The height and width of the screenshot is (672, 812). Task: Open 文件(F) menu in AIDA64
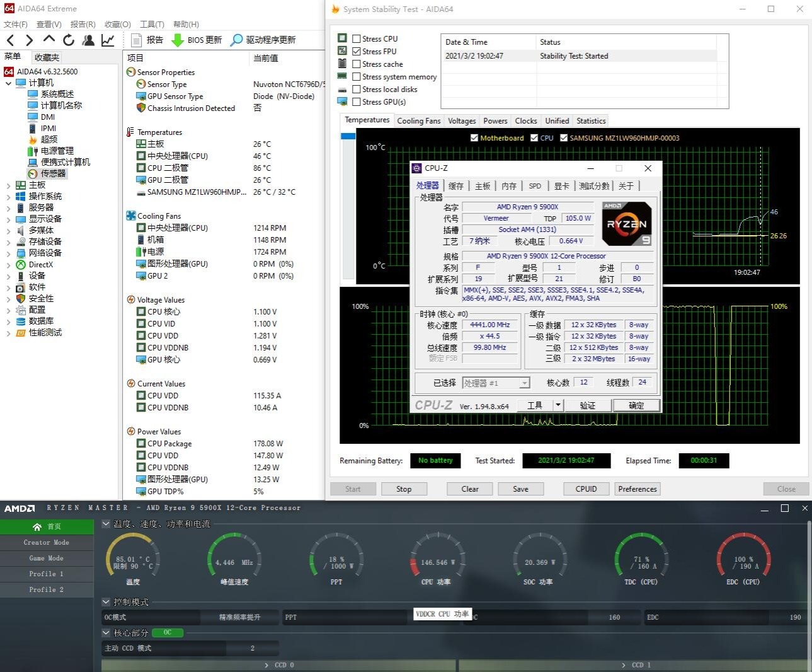tap(16, 24)
